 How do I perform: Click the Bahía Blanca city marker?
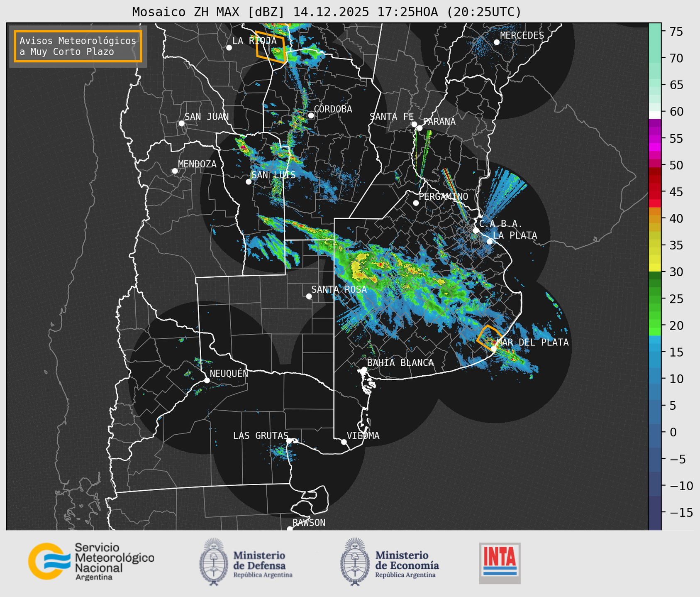pyautogui.click(x=364, y=369)
